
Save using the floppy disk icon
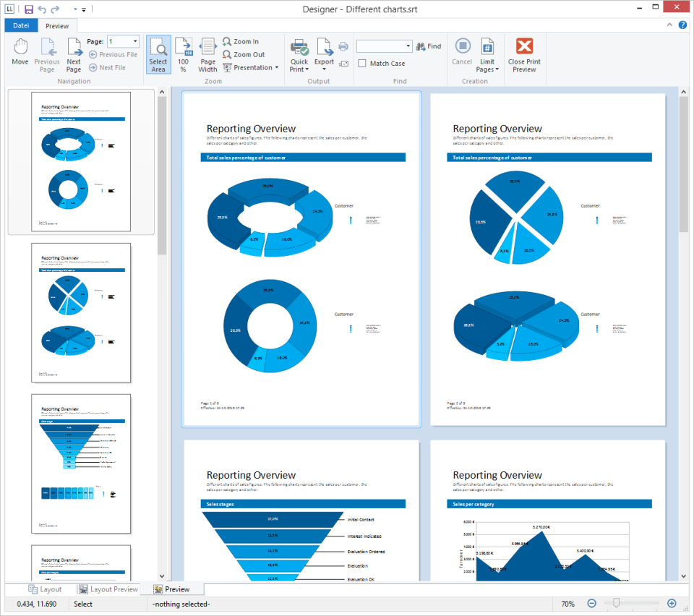click(x=29, y=9)
